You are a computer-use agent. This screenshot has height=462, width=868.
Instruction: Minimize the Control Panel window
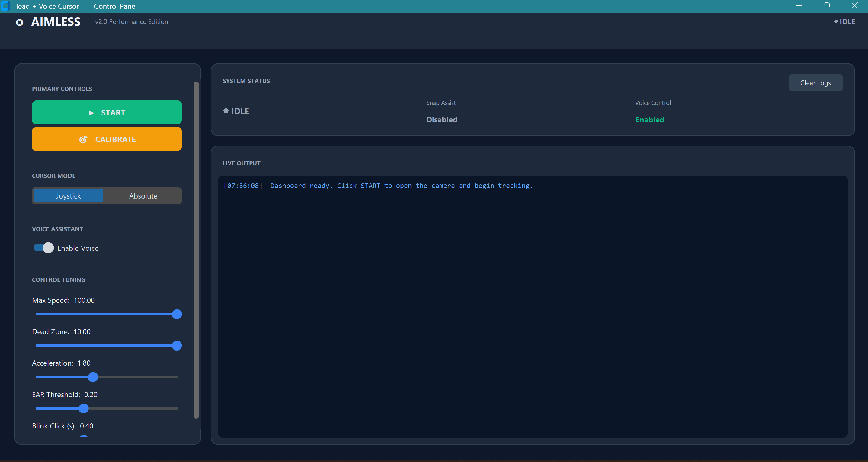coord(799,6)
